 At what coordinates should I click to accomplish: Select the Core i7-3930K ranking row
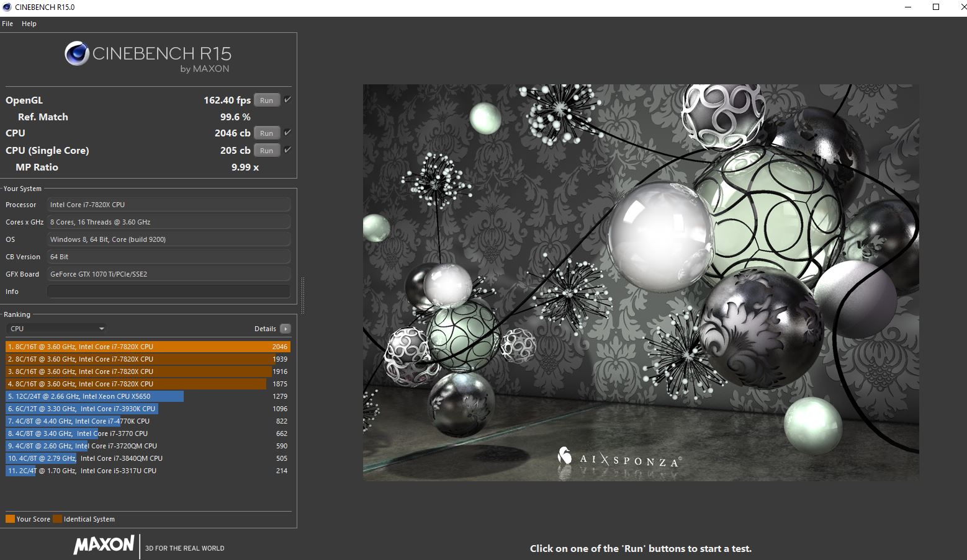pos(148,409)
